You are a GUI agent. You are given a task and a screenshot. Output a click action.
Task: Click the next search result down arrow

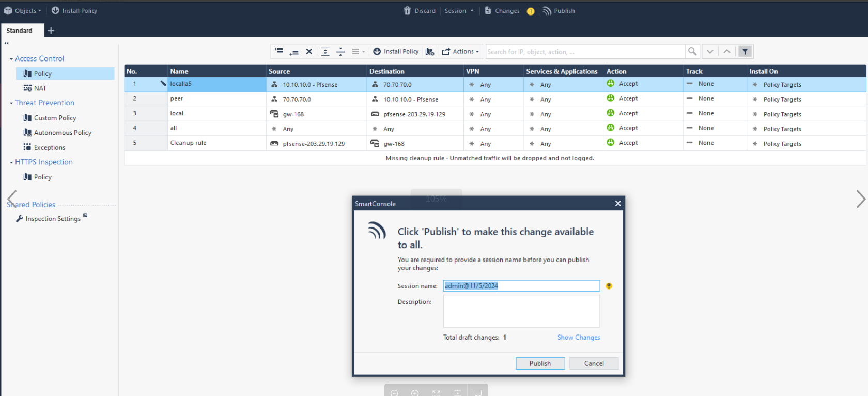(710, 51)
